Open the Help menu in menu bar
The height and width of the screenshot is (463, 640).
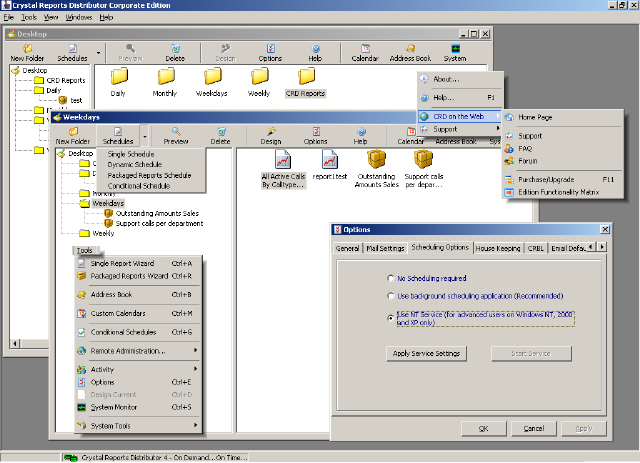pyautogui.click(x=106, y=17)
